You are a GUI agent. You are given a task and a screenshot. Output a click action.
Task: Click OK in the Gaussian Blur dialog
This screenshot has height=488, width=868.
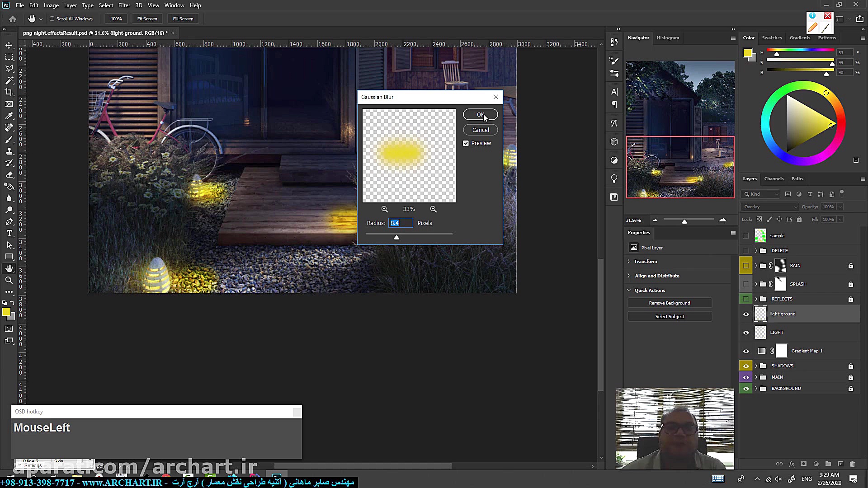click(480, 115)
